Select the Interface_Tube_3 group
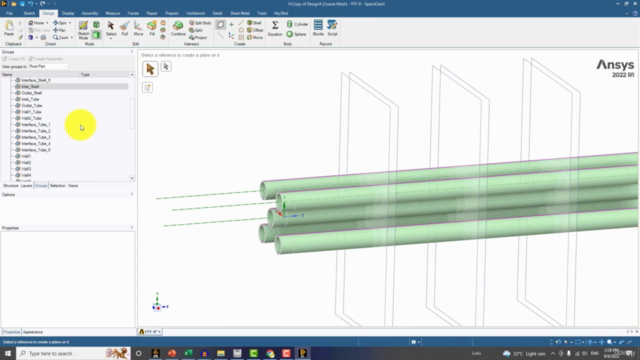 coord(36,137)
